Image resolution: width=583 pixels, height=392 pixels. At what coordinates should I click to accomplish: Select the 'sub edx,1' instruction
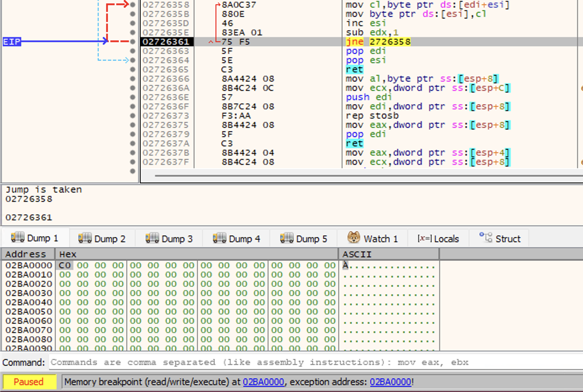tap(372, 32)
